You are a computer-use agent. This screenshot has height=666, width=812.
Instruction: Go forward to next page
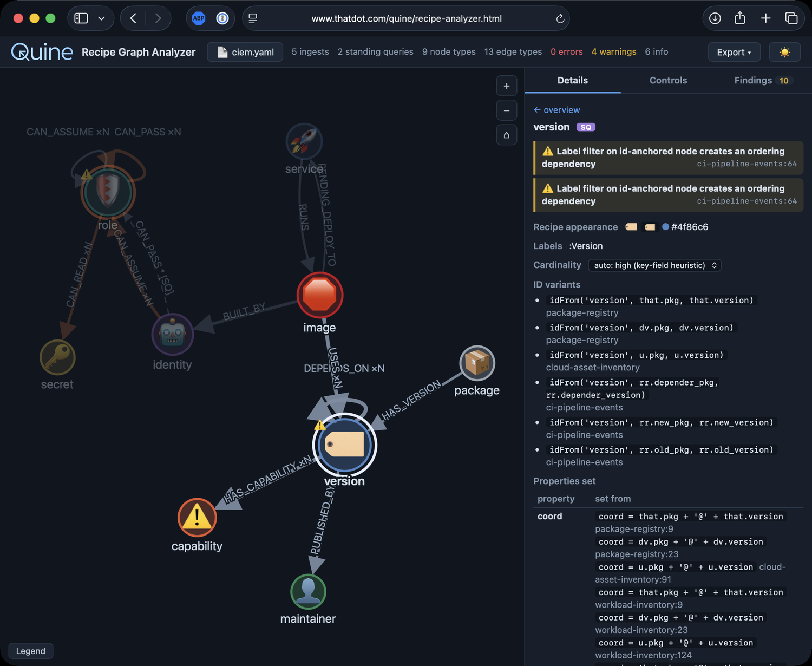158,18
